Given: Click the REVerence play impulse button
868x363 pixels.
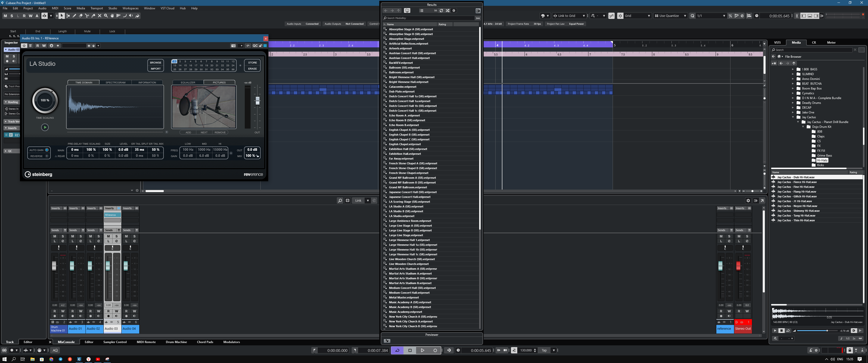Looking at the screenshot, I should coord(45,127).
